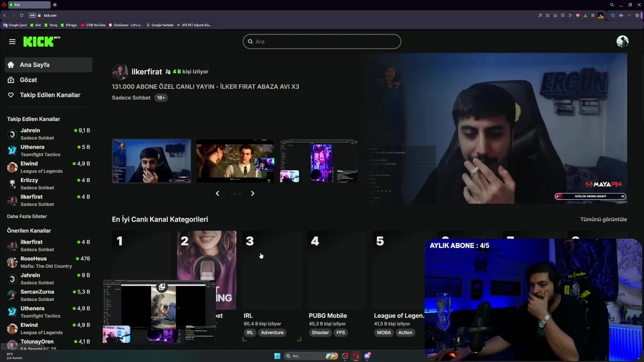
Task: Click the Adventure tag
Action: pyautogui.click(x=272, y=332)
